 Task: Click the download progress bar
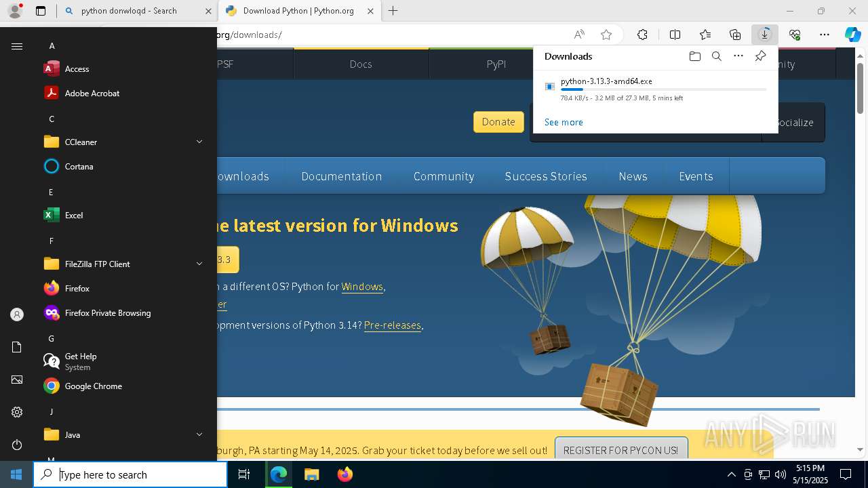[663, 89]
